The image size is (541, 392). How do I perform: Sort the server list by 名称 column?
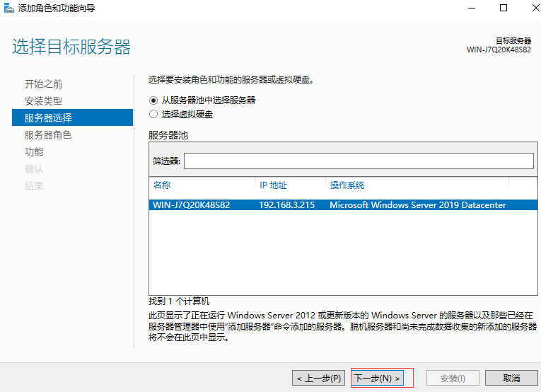[x=162, y=185]
